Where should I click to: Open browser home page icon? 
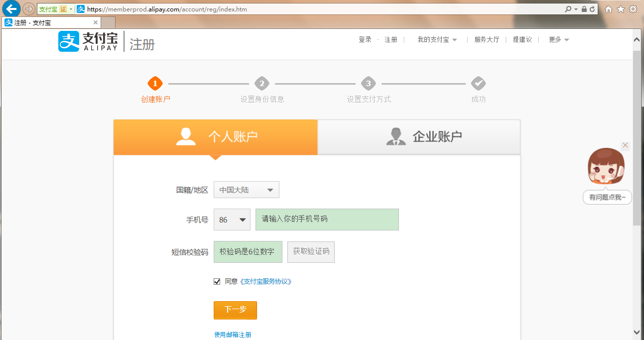click(608, 9)
